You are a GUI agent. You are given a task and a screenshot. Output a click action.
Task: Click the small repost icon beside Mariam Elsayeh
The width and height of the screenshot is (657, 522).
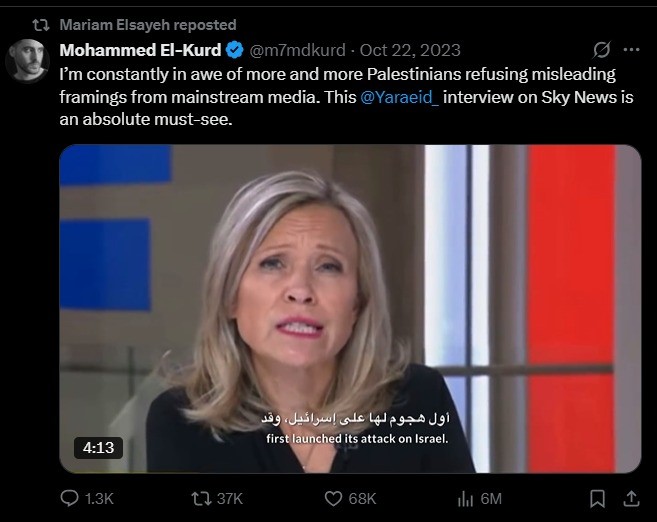click(41, 25)
